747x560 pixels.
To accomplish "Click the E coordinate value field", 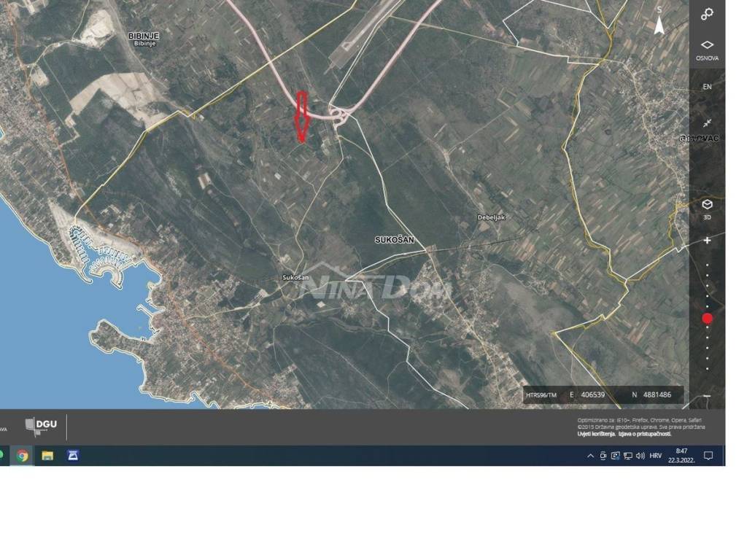I will (x=592, y=394).
